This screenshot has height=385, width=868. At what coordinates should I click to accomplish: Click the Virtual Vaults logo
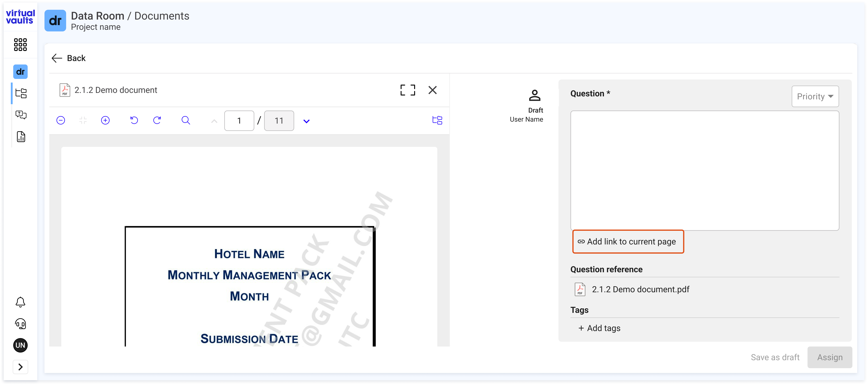(x=20, y=17)
